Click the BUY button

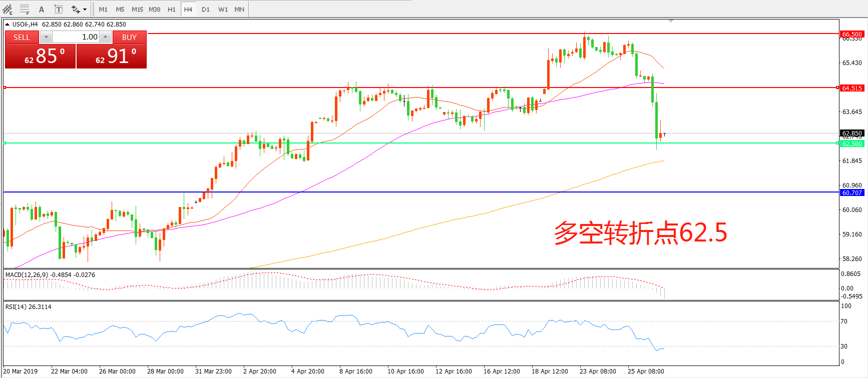coord(129,37)
